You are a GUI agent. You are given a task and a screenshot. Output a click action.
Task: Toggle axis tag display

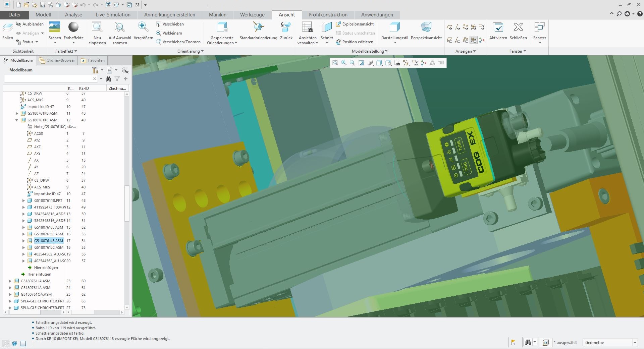pyautogui.click(x=458, y=40)
